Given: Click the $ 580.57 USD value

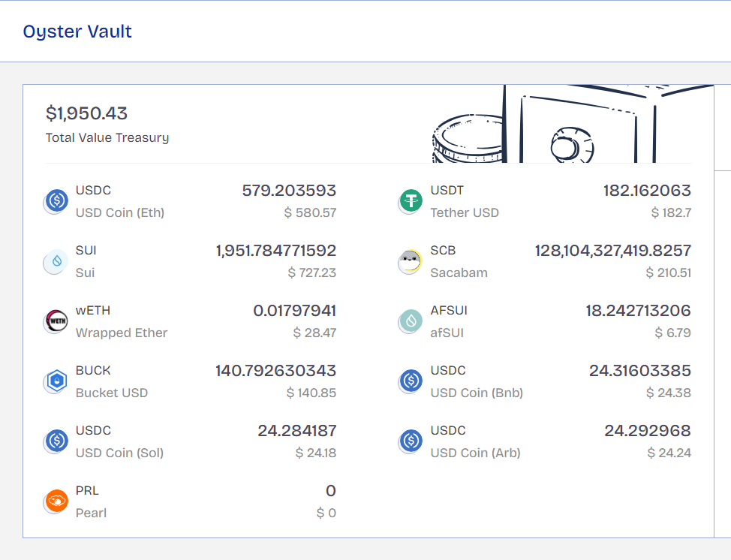Looking at the screenshot, I should (310, 212).
